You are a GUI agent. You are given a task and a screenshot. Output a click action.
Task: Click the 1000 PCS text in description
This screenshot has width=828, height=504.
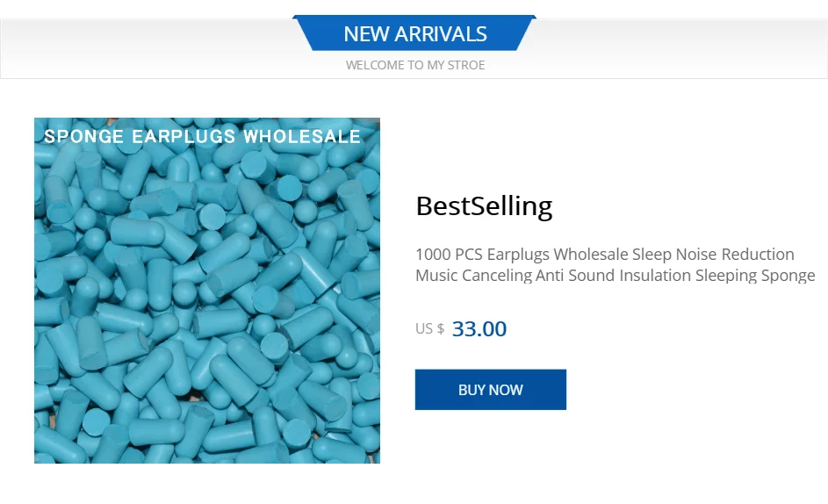[449, 254]
